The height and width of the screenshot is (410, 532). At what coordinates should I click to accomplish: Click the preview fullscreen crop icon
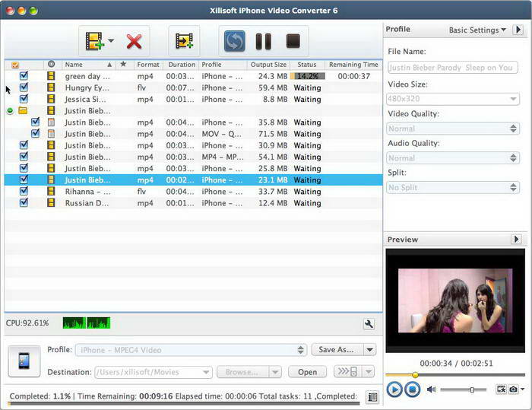point(501,389)
